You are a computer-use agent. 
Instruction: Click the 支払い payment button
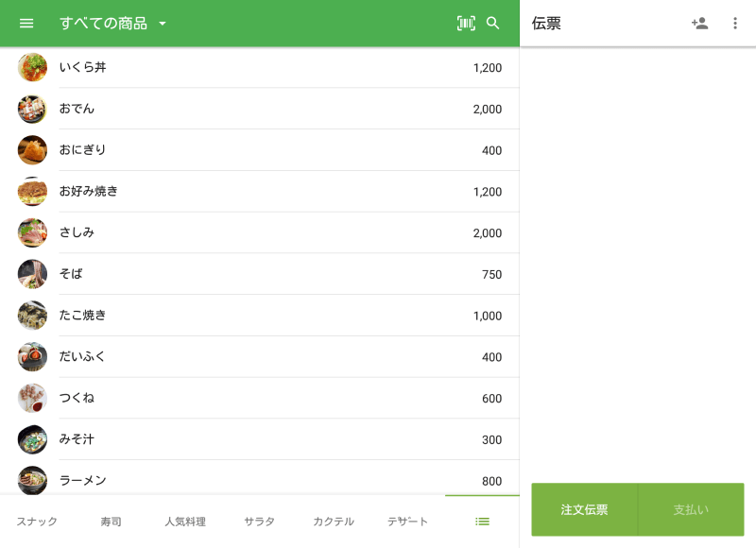(691, 510)
